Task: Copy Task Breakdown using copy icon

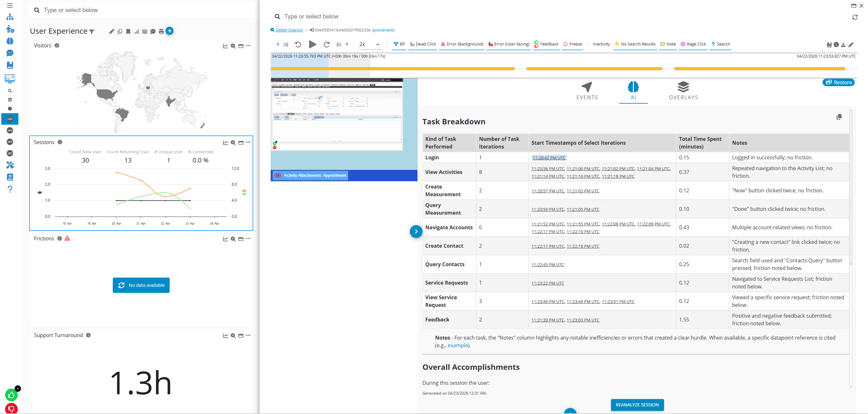Action: [x=839, y=117]
